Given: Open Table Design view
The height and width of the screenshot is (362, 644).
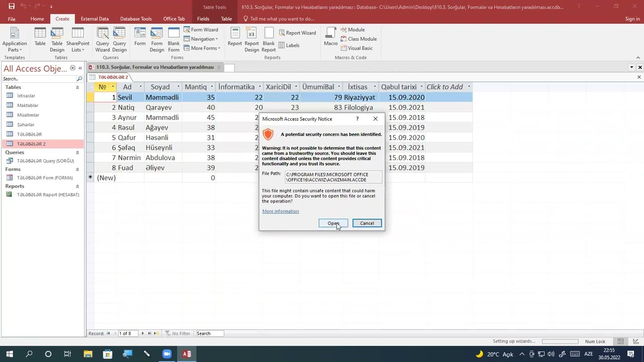Looking at the screenshot, I should pos(57,39).
